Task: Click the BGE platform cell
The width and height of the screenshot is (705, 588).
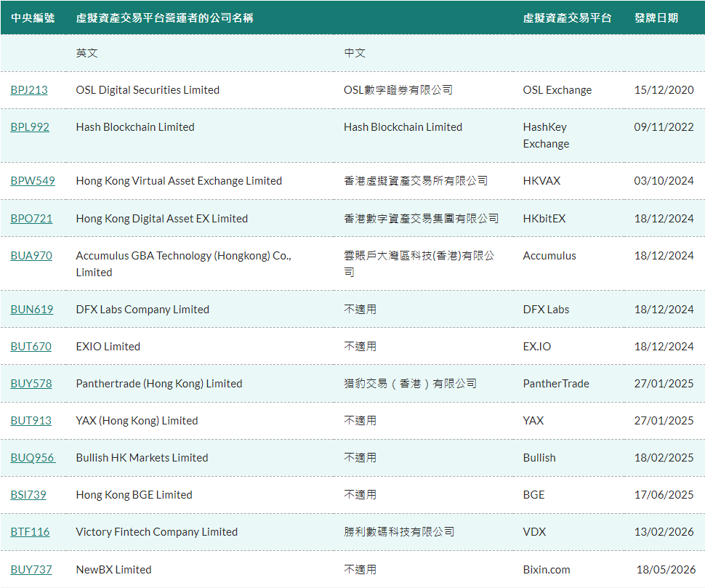Action: tap(533, 495)
